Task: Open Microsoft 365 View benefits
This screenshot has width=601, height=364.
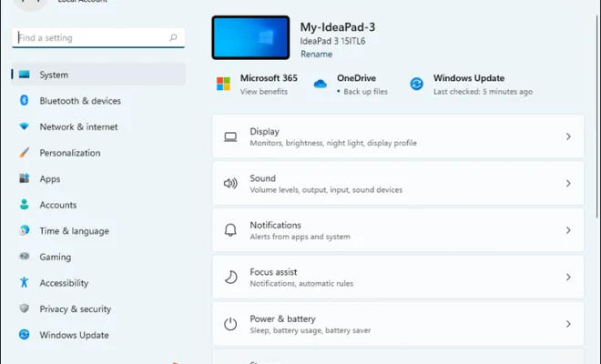Action: [264, 92]
